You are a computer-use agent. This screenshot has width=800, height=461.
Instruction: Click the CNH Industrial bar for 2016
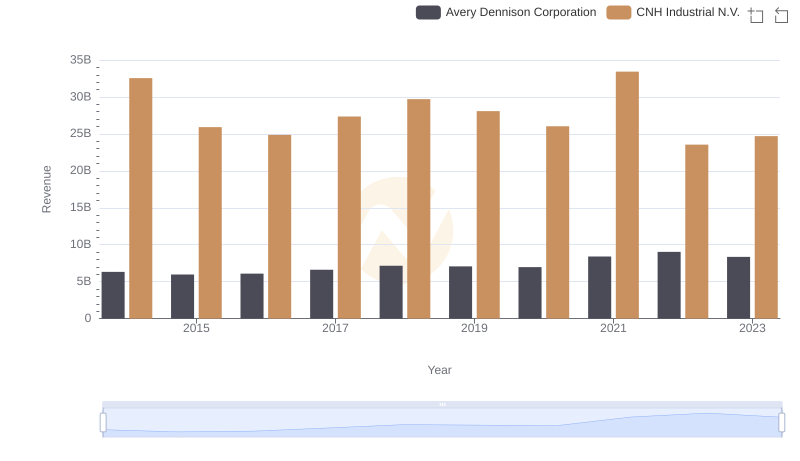click(280, 226)
